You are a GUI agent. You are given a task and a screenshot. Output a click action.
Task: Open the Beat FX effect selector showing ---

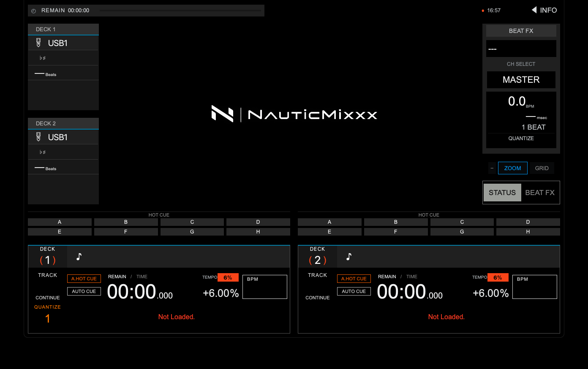521,49
